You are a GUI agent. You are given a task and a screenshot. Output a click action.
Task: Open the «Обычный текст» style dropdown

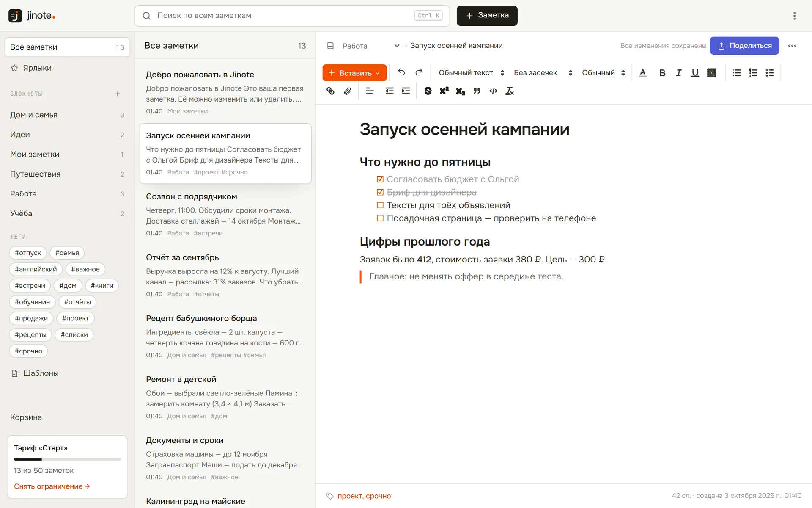coord(472,73)
